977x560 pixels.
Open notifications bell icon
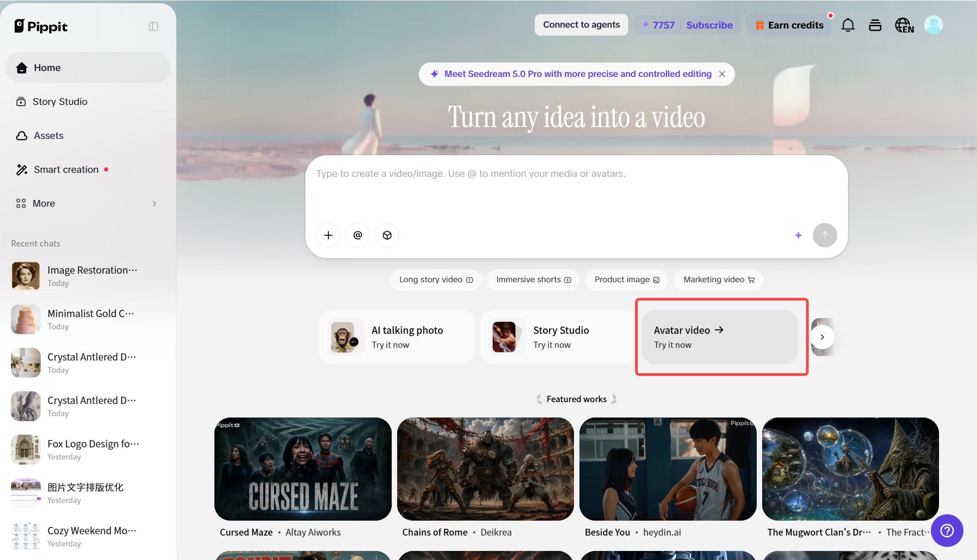848,25
